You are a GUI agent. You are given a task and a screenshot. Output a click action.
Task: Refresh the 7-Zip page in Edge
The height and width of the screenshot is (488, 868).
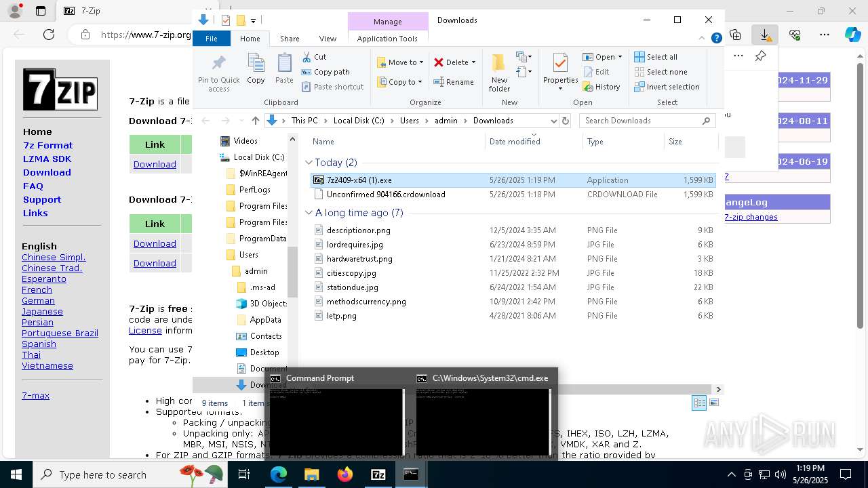click(49, 35)
